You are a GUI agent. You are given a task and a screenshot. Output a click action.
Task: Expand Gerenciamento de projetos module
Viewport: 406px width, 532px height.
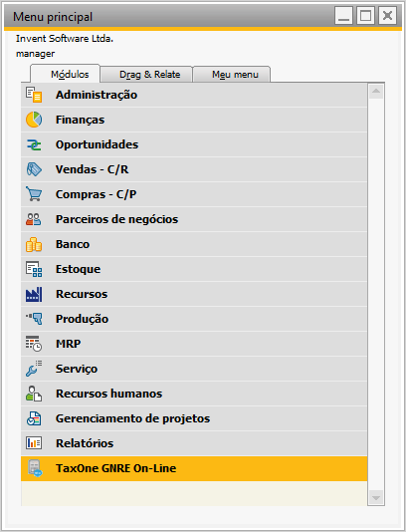click(194, 418)
